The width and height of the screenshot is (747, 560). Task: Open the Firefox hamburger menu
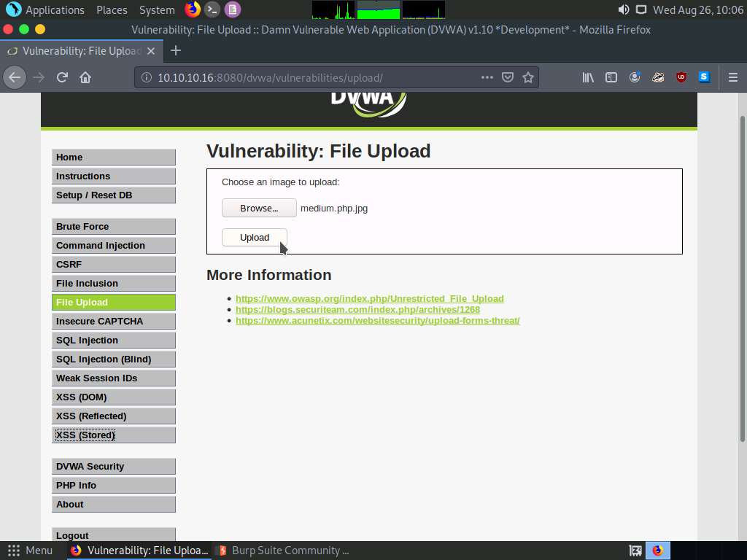pos(733,77)
